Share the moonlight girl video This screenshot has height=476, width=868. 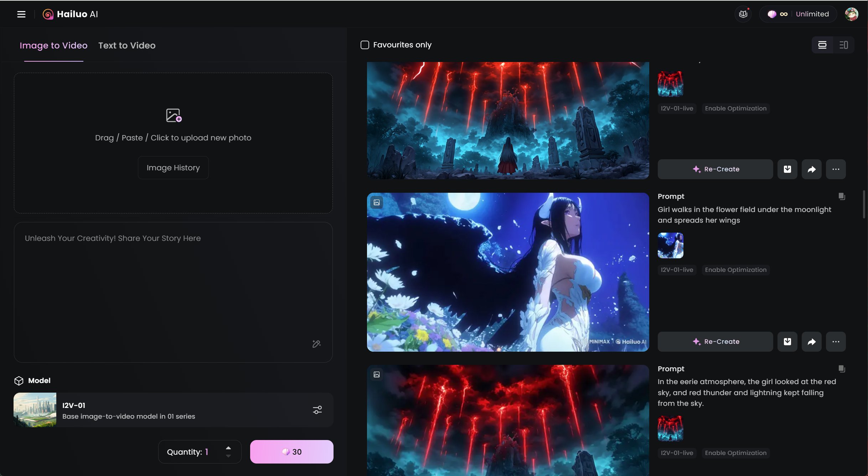point(811,342)
